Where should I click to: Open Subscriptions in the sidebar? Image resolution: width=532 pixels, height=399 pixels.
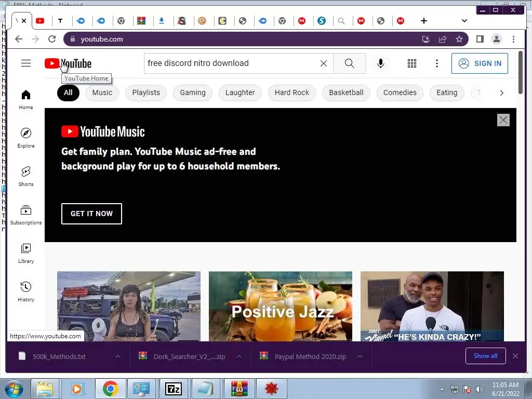[x=26, y=215]
